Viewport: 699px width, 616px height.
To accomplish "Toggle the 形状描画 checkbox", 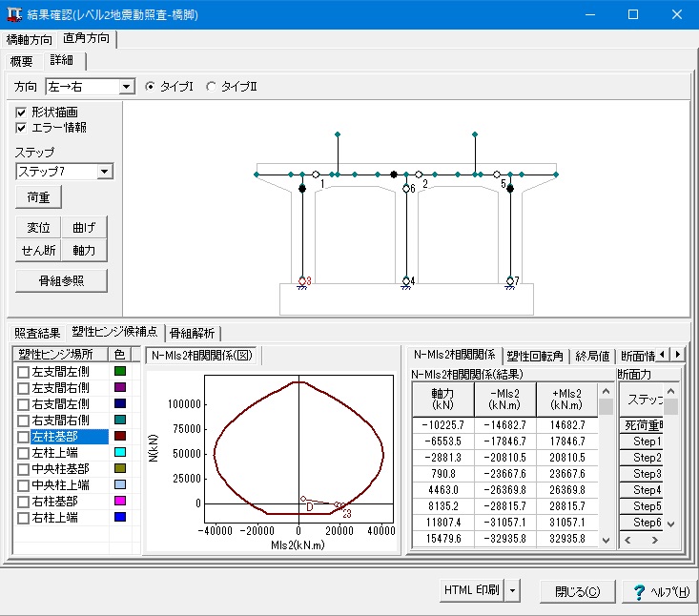I will (22, 112).
